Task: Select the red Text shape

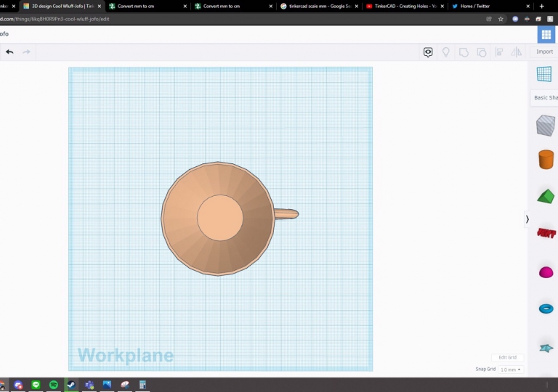Action: (x=546, y=233)
